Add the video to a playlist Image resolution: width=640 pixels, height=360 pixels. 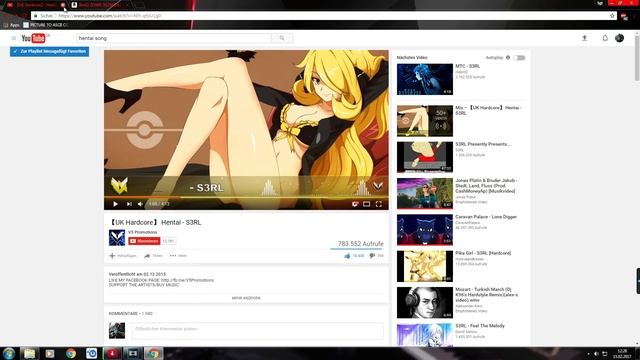[122, 256]
